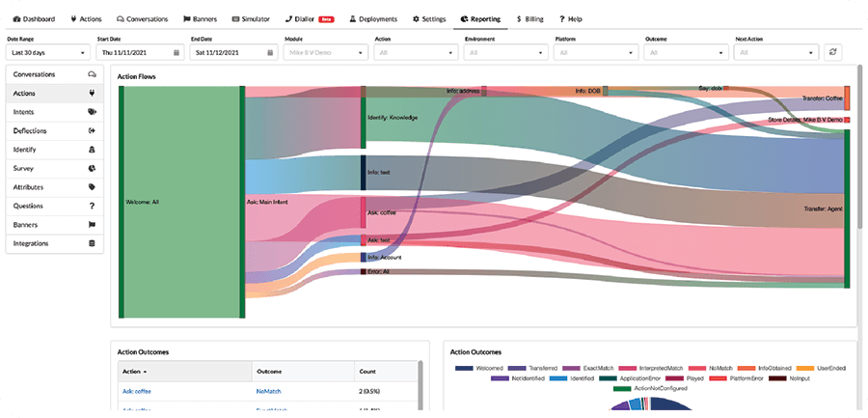Image resolution: width=868 pixels, height=418 pixels.
Task: Click the Transfer: Agent Sankey node
Action: pos(847,209)
